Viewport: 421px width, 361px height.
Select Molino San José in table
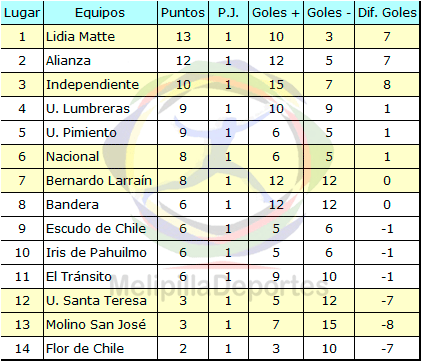[96, 325]
